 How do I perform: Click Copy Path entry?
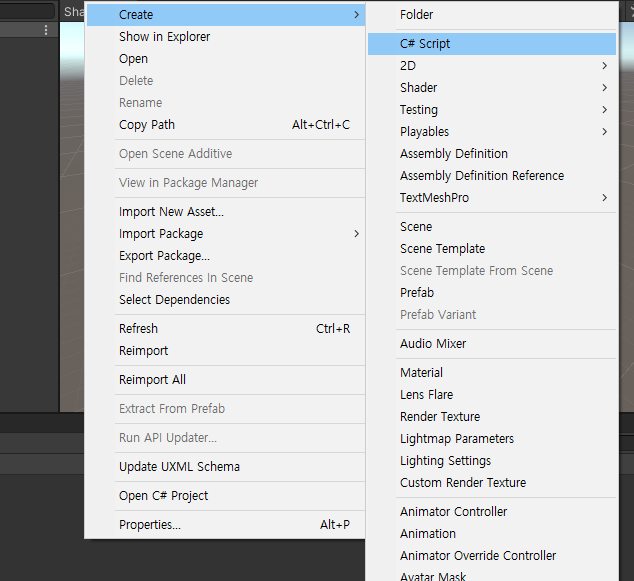click(226, 125)
